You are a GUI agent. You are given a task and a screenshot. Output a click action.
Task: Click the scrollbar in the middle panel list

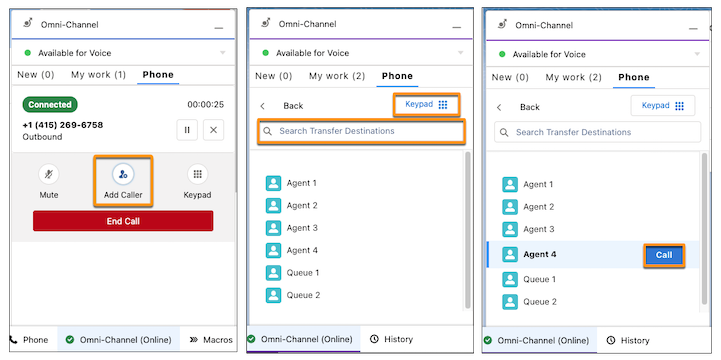[x=468, y=230]
